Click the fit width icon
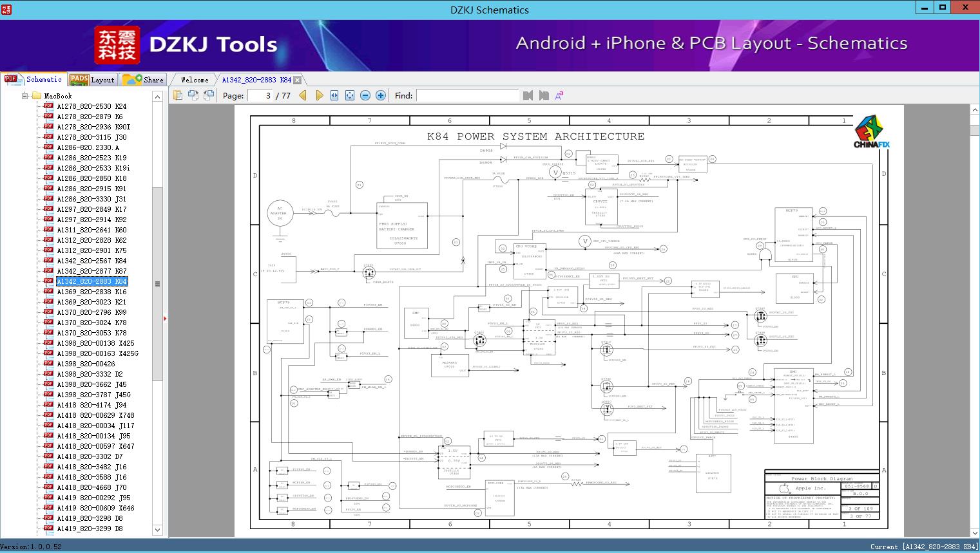The height and width of the screenshot is (553, 980). coord(334,95)
